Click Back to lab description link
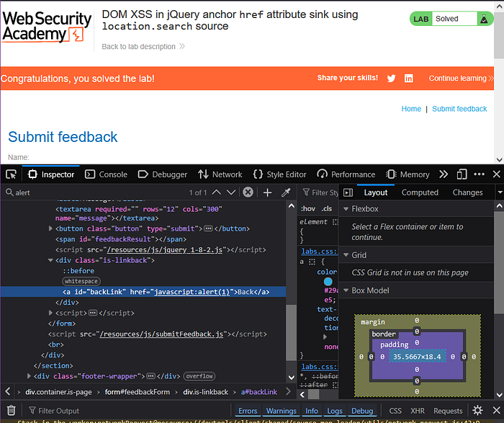Screen dimensions: 504x423 (x=143, y=47)
